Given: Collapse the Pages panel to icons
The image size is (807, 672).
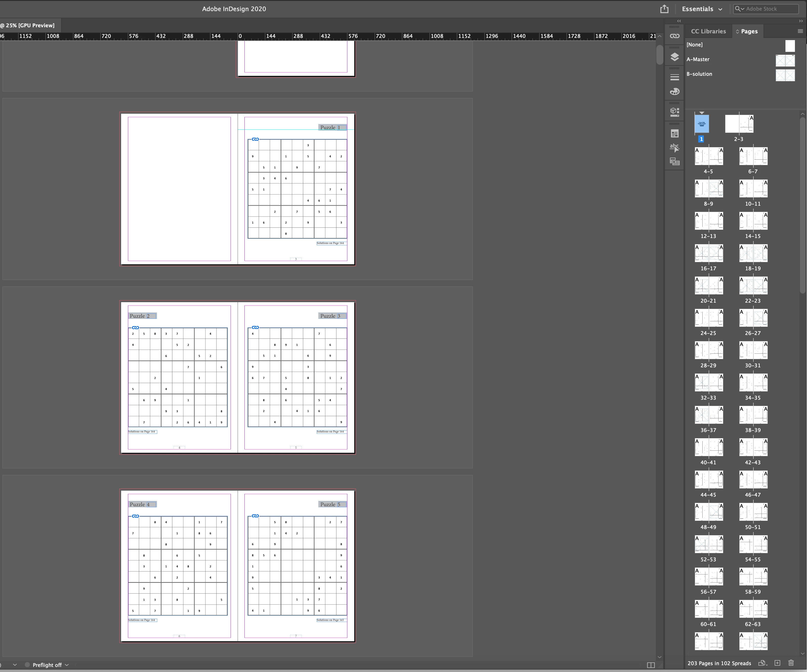Looking at the screenshot, I should [801, 21].
